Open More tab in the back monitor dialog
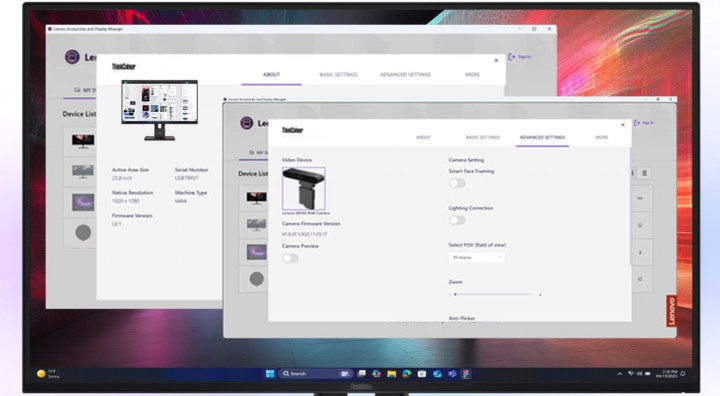Screen dimensions: 720x396 point(472,74)
